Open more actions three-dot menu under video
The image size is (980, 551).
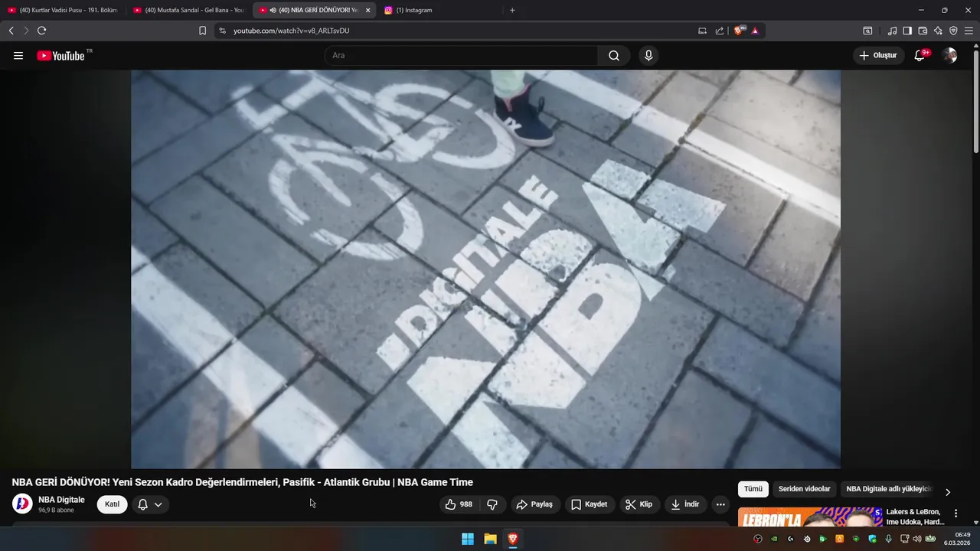pos(720,504)
